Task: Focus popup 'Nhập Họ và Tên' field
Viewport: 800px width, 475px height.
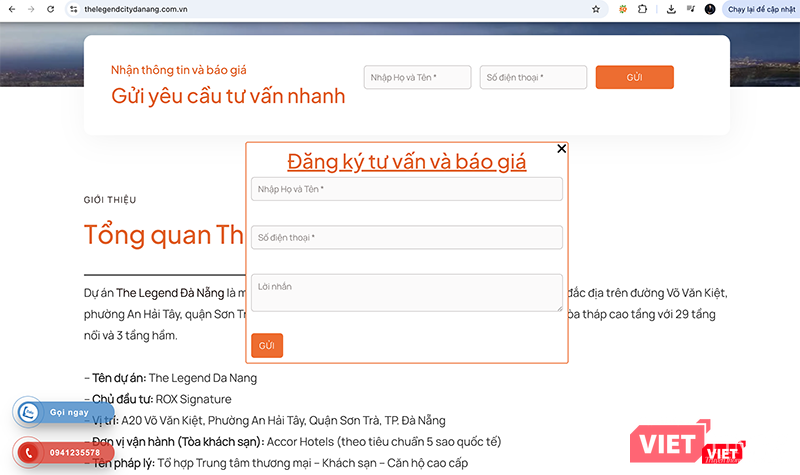Action: click(406, 189)
